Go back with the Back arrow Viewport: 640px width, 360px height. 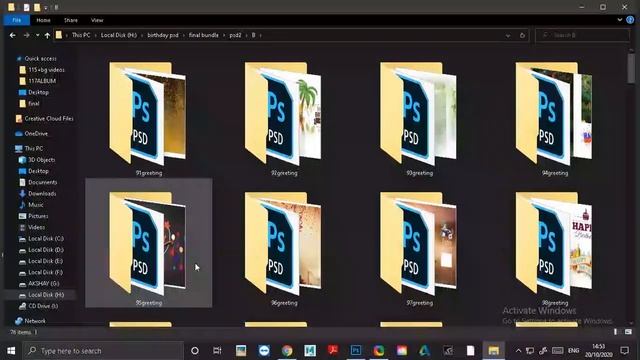tap(13, 36)
